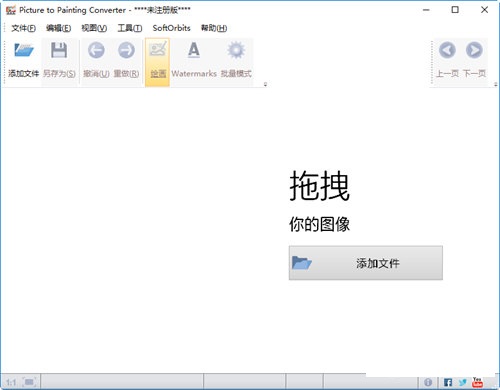Viewport: 500px width, 390px height.
Task: Click the 重做(R) redo arrow
Action: tap(126, 51)
